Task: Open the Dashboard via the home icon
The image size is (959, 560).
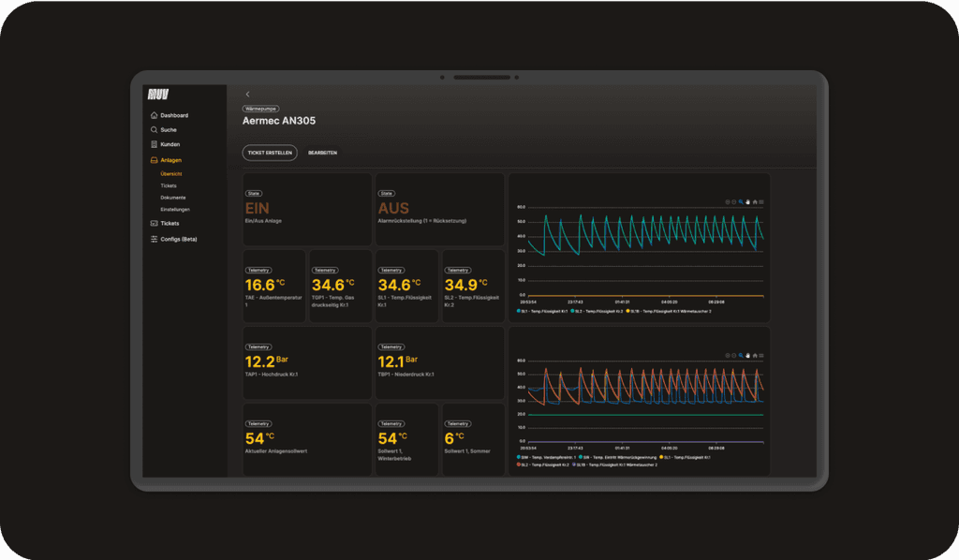Action: 155,114
